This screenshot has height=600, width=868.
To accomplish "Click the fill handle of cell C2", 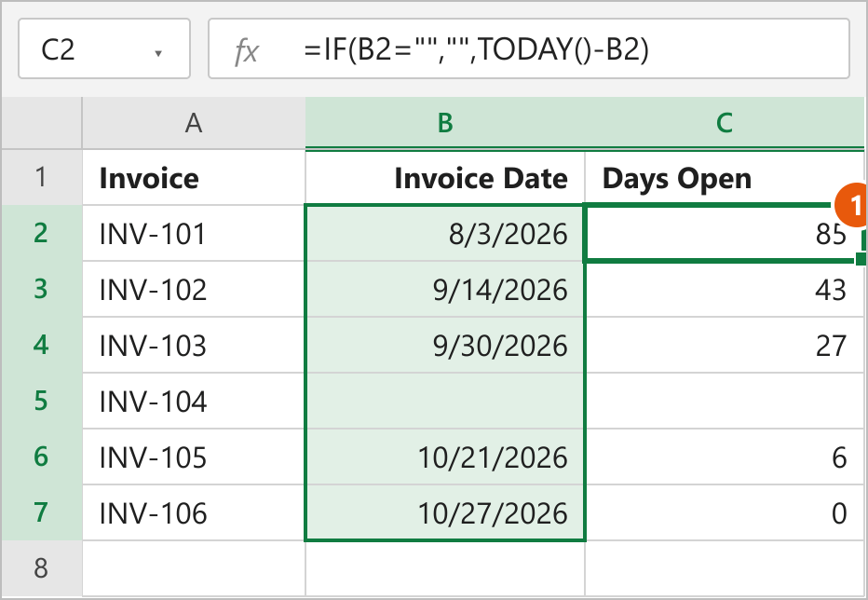I will [x=861, y=259].
